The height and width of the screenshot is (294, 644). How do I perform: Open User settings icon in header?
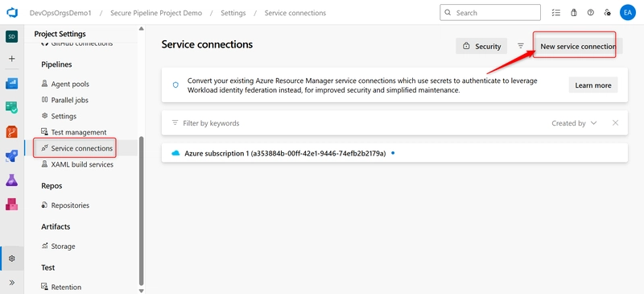tap(608, 13)
